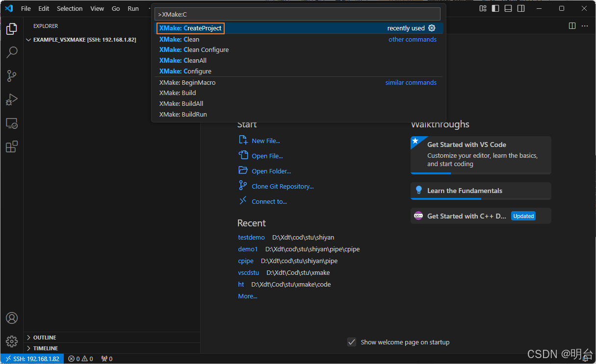This screenshot has height=364, width=596.
Task: Click SSH: 192.168.1.82 remote indicator
Action: coord(32,359)
